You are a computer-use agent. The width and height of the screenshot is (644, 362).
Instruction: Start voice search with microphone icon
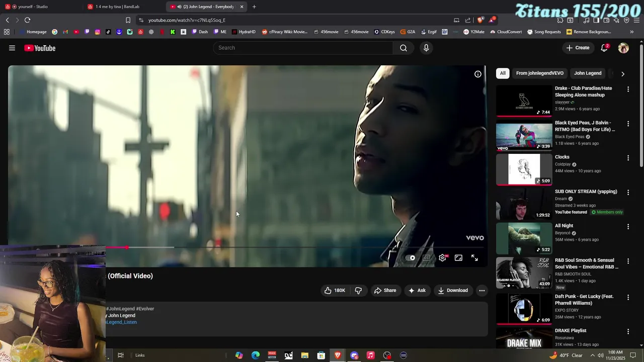pyautogui.click(x=426, y=48)
